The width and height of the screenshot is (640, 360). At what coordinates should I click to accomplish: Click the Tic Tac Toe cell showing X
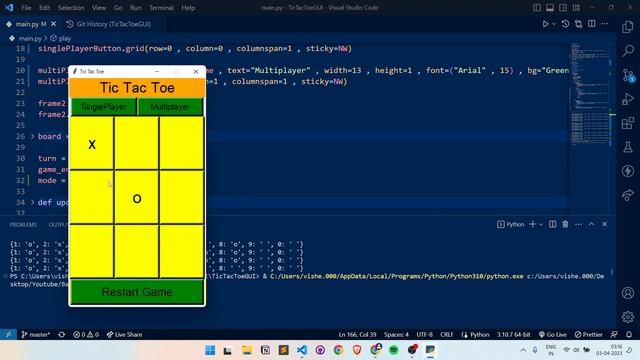tap(92, 144)
